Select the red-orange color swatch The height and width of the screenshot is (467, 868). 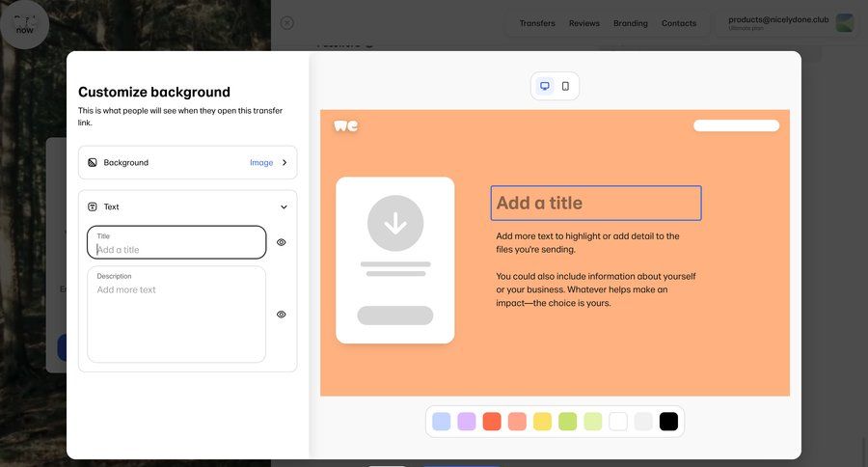(x=492, y=422)
